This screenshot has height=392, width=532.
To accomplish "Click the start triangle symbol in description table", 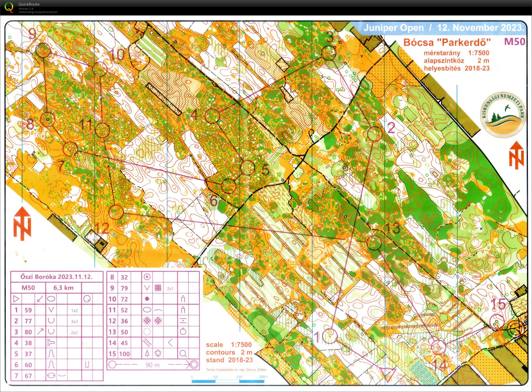I will pos(16,299).
